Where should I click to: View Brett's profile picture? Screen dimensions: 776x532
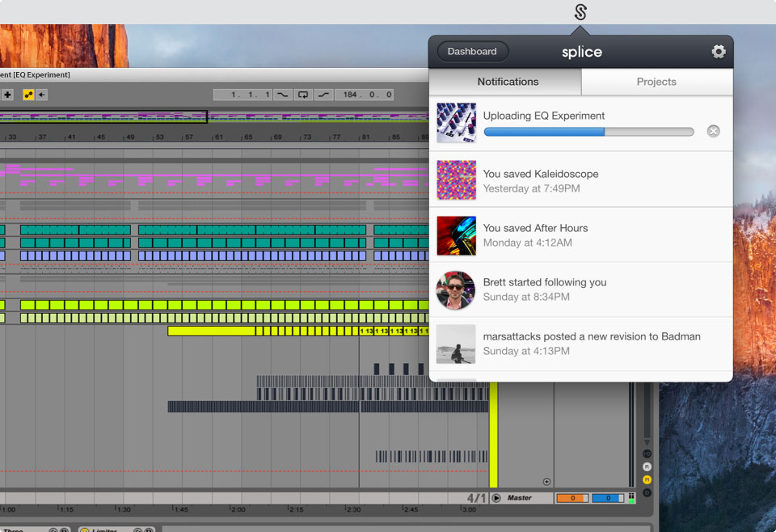click(x=456, y=290)
